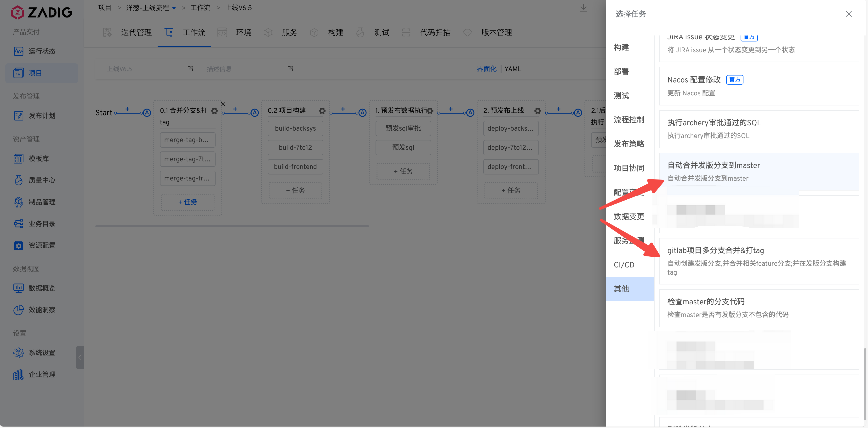Switch to the 环境 tab
Viewport: 868px width, 428px height.
pos(234,32)
